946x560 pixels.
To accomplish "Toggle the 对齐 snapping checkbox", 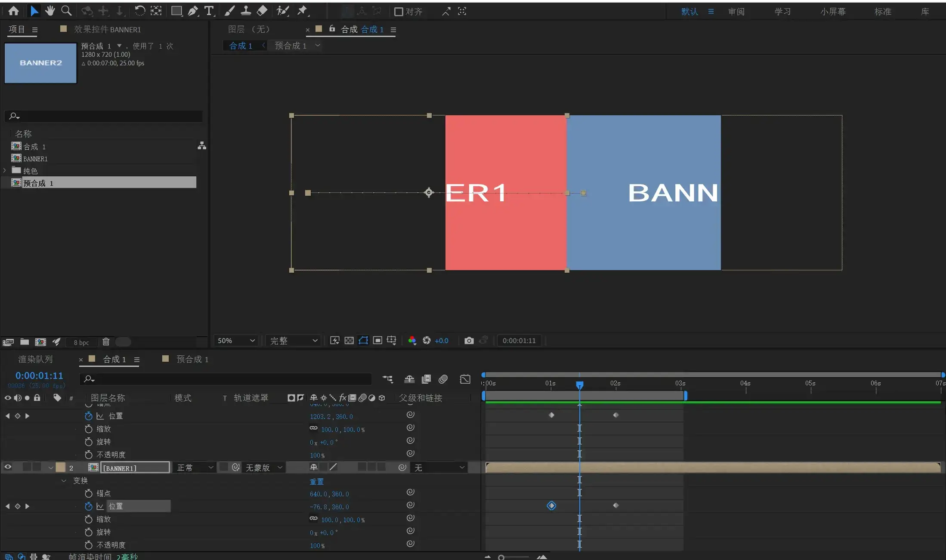I will (x=399, y=12).
